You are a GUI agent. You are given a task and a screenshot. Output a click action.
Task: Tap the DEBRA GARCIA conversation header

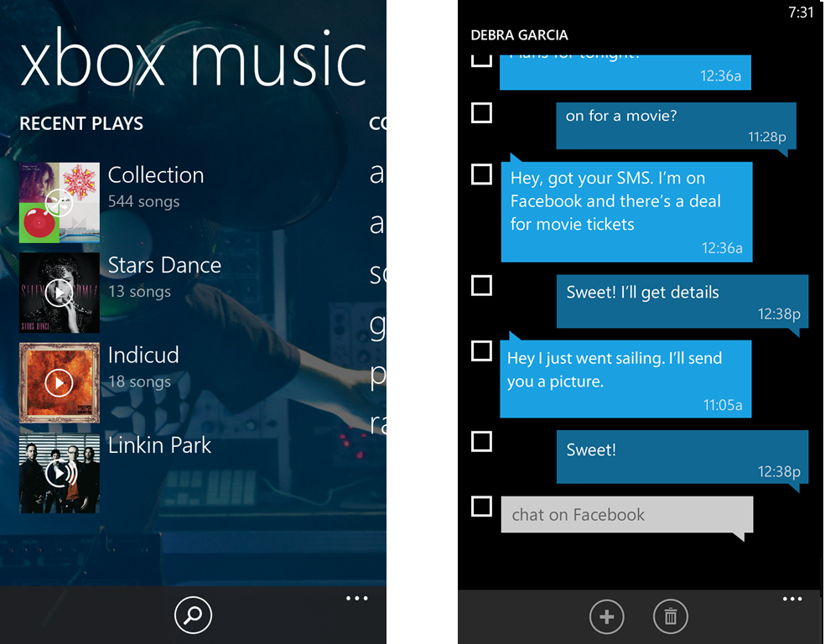click(x=519, y=35)
